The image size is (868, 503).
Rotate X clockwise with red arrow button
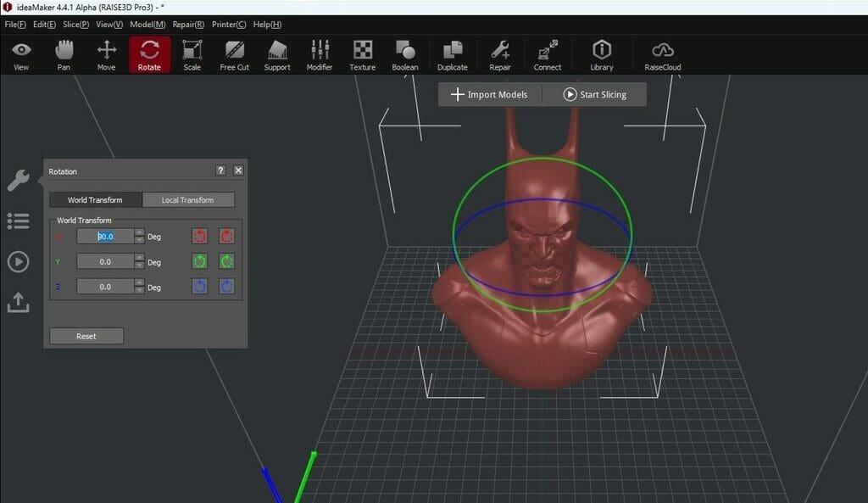226,237
